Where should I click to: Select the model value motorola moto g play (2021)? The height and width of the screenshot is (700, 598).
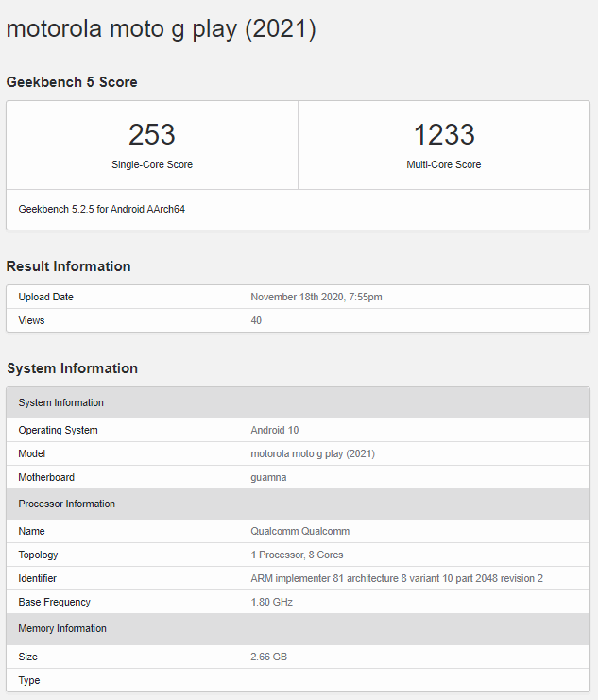point(313,453)
